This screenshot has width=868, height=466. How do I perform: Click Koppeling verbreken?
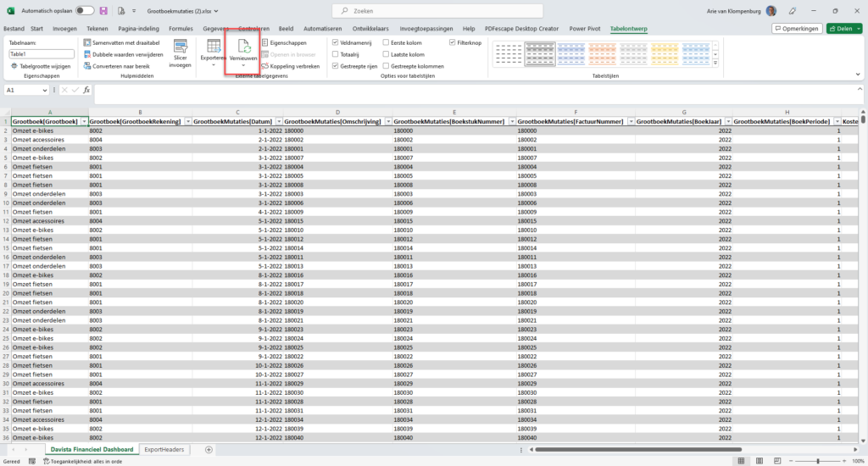(x=290, y=65)
